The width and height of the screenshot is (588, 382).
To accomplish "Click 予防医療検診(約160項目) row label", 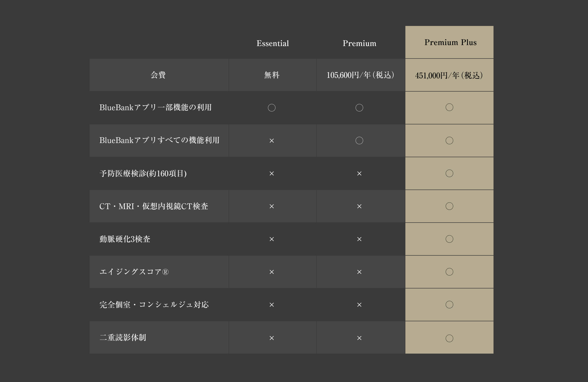I will click(143, 173).
